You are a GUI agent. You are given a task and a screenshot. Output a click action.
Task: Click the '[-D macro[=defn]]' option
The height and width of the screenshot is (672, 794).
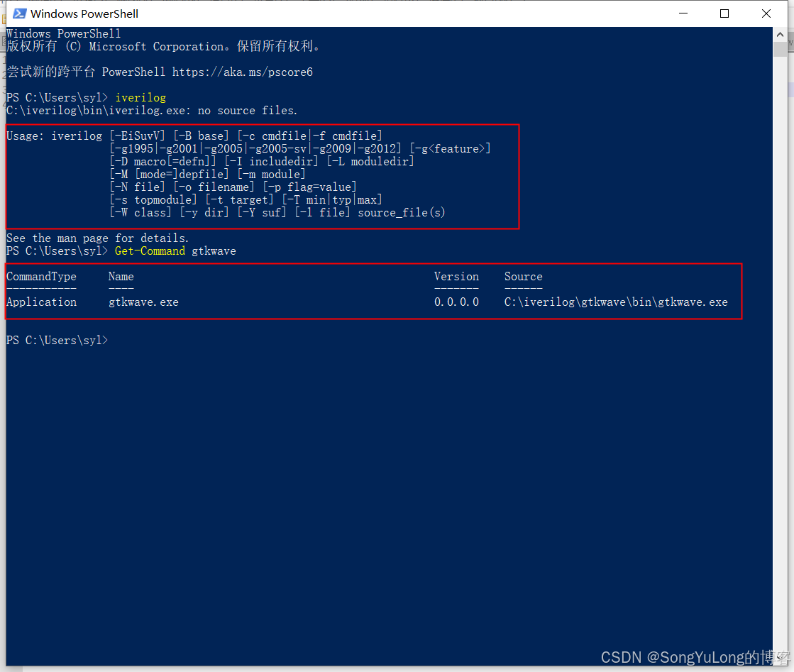[162, 162]
